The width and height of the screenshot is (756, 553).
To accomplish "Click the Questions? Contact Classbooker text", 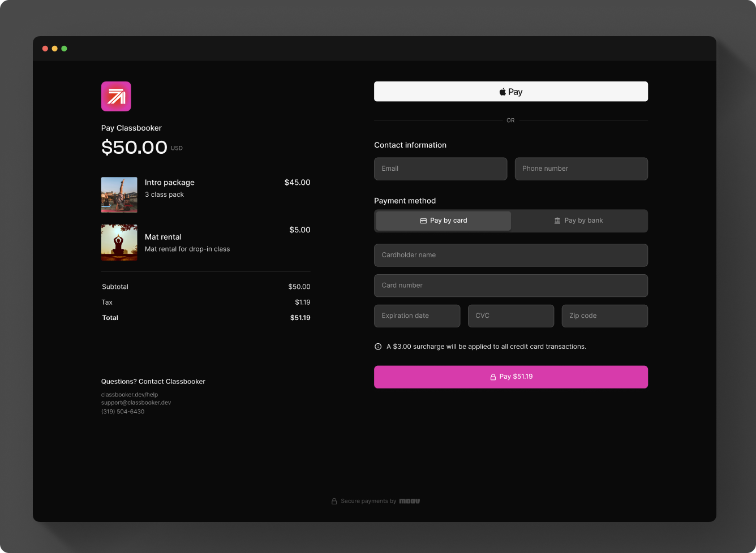I will click(x=153, y=382).
